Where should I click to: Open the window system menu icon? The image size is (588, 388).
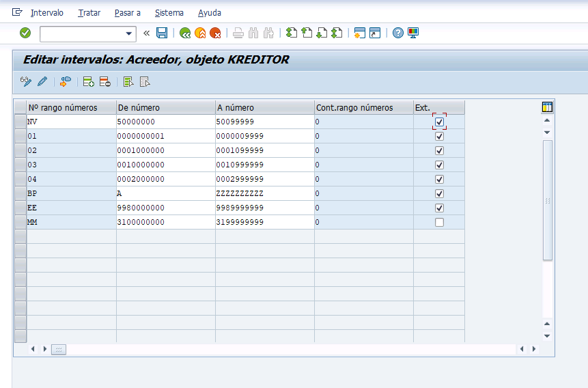pyautogui.click(x=17, y=12)
